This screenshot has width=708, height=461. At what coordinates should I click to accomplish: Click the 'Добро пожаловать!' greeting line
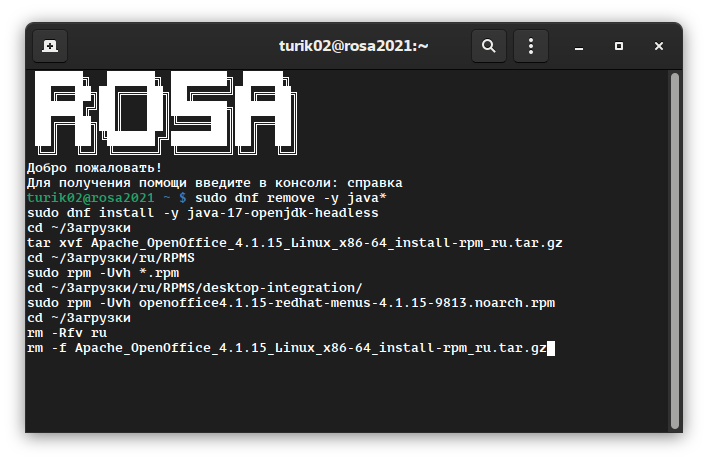pyautogui.click(x=94, y=168)
